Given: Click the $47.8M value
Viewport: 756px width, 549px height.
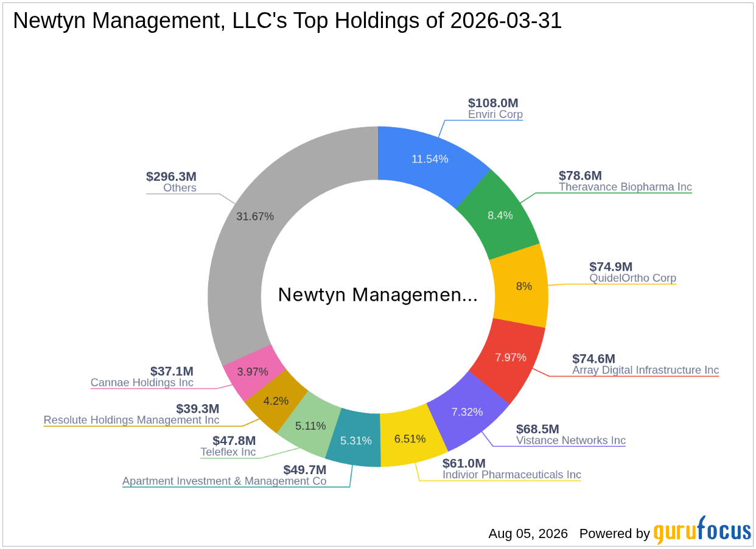Looking at the screenshot, I should click(234, 440).
